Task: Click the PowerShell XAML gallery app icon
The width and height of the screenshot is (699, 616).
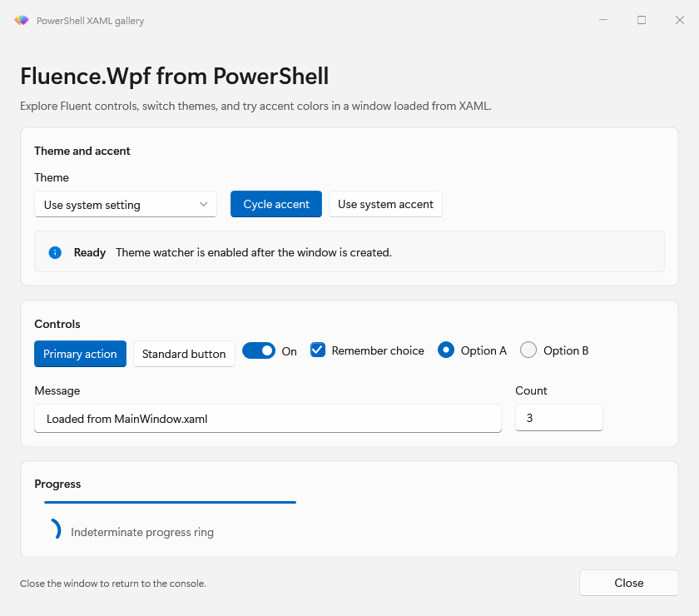Action: coord(22,21)
